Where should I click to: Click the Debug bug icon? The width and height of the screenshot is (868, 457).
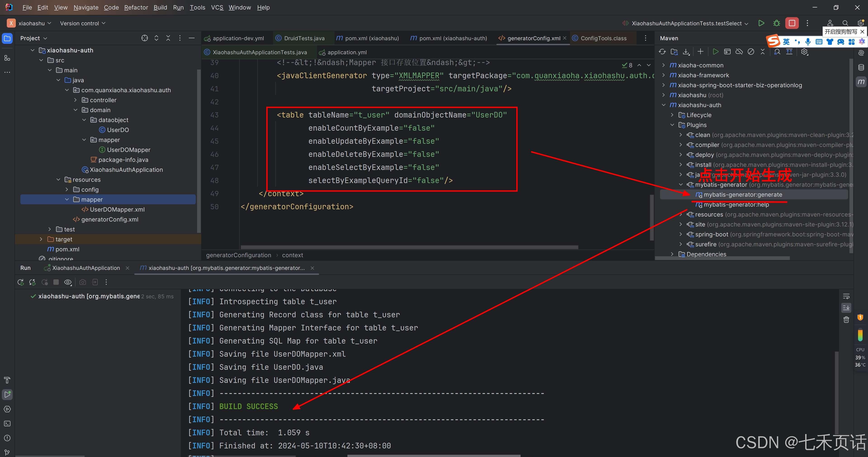pos(777,23)
